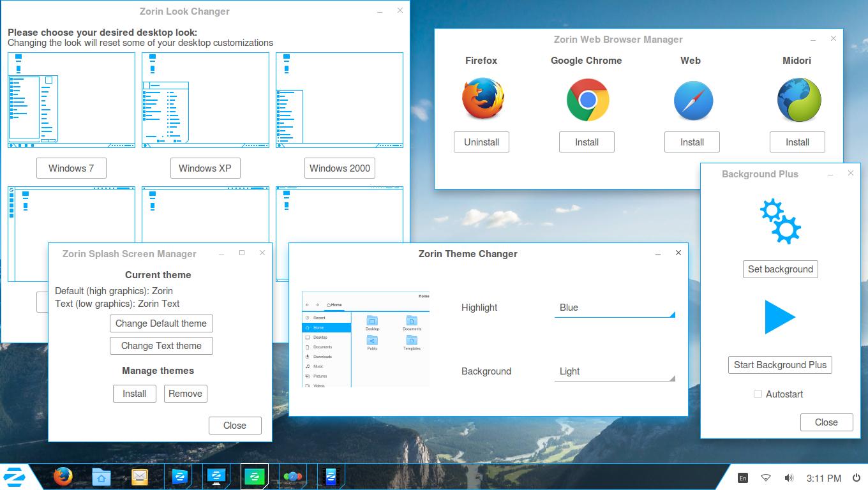This screenshot has width=868, height=490.
Task: Click the clock showing 3:11 PM
Action: (x=825, y=477)
